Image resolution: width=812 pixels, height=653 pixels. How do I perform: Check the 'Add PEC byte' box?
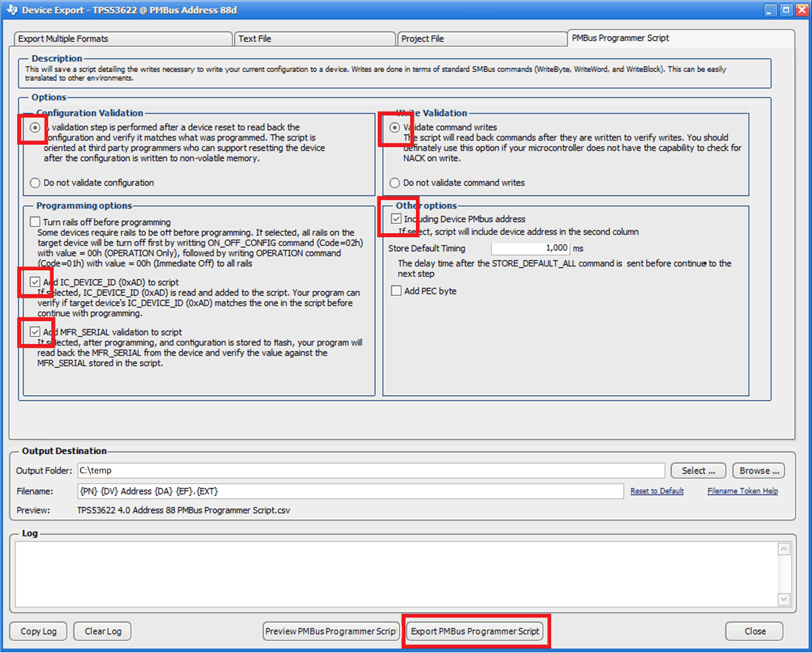click(397, 291)
